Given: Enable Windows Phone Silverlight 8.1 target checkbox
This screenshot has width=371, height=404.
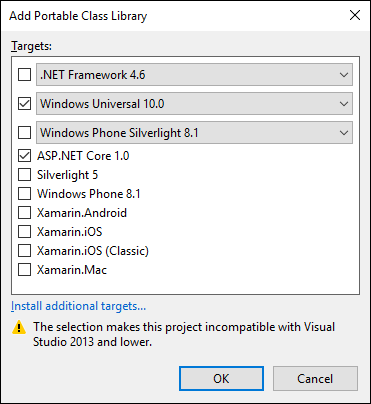Looking at the screenshot, I should (24, 133).
